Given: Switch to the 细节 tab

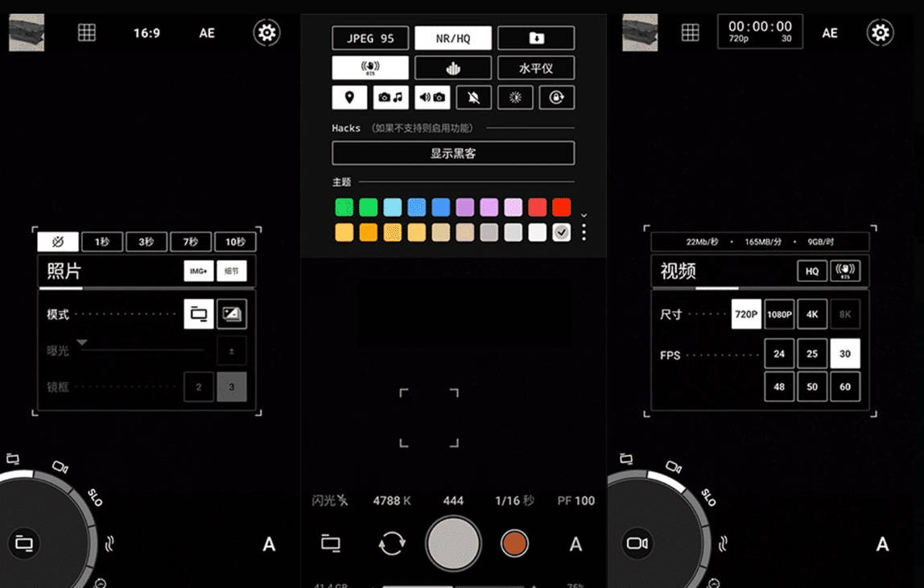Looking at the screenshot, I should click(x=233, y=271).
